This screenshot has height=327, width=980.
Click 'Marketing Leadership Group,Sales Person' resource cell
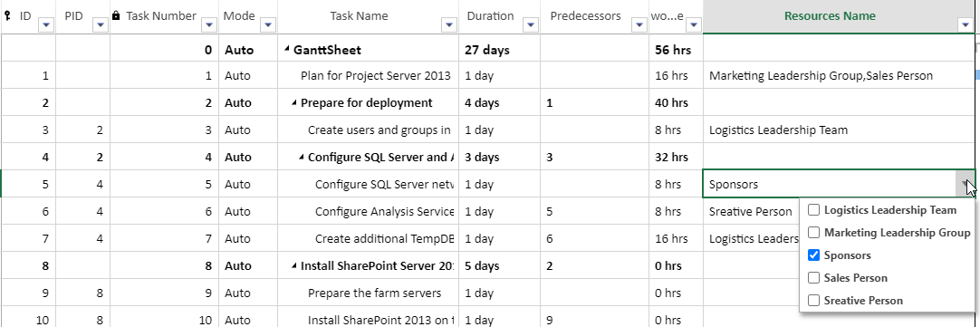click(x=839, y=76)
